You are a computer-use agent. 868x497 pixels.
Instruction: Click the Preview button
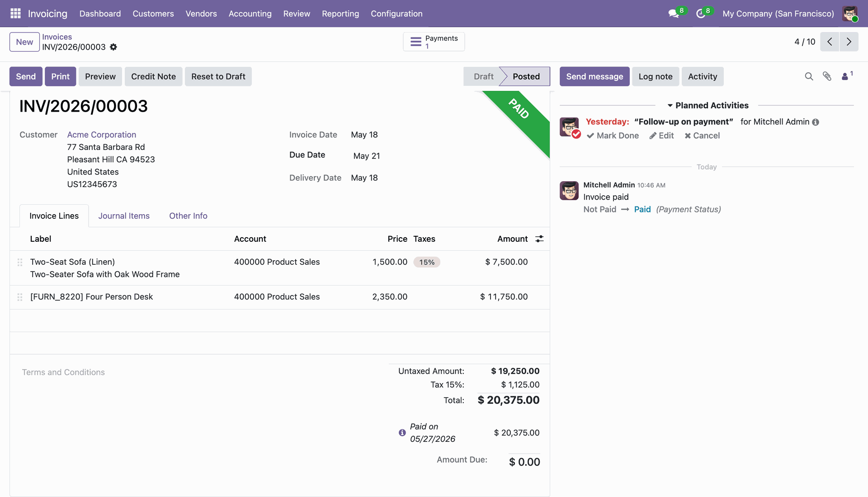point(100,76)
